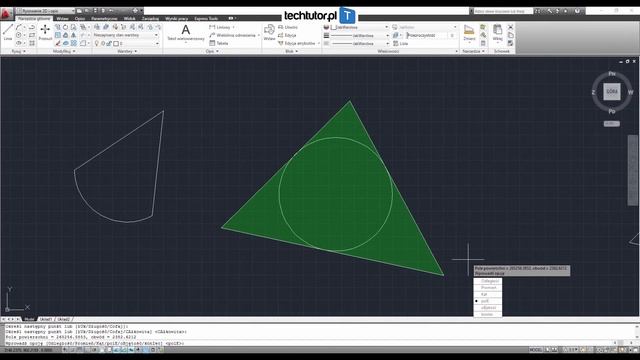The image size is (640, 360).
Task: Open the workspace selector Rysowanie 2D dropdown
Action: [x=46, y=11]
